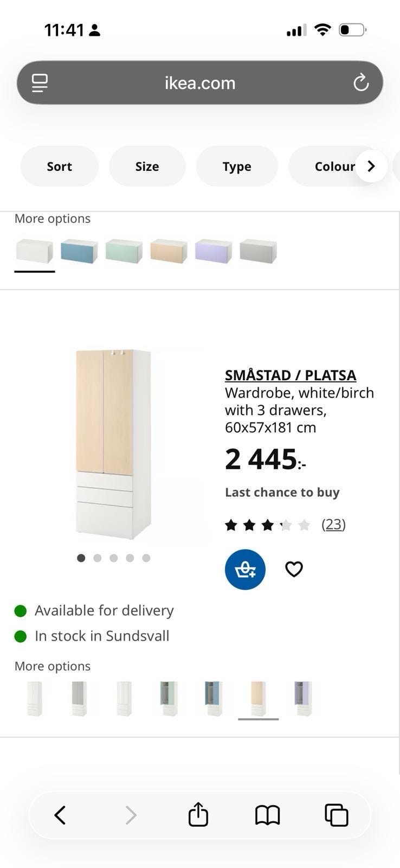Image resolution: width=400 pixels, height=868 pixels.
Task: Reload the ikea.com page
Action: tap(361, 83)
